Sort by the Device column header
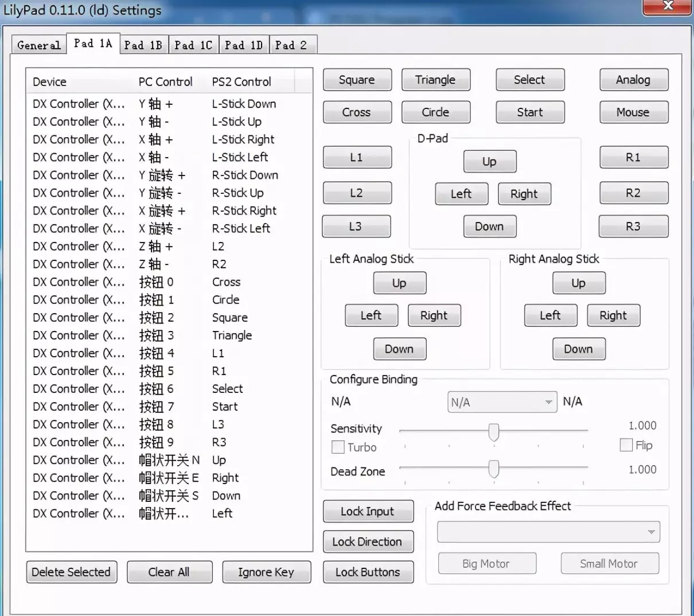694x616 pixels. pyautogui.click(x=80, y=81)
